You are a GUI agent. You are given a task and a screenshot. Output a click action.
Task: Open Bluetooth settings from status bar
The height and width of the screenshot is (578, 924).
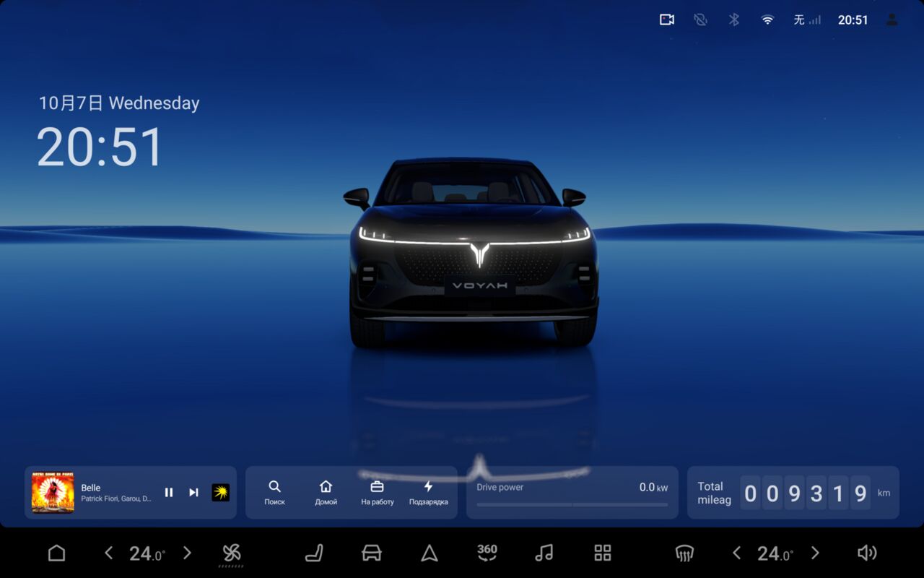tap(733, 20)
